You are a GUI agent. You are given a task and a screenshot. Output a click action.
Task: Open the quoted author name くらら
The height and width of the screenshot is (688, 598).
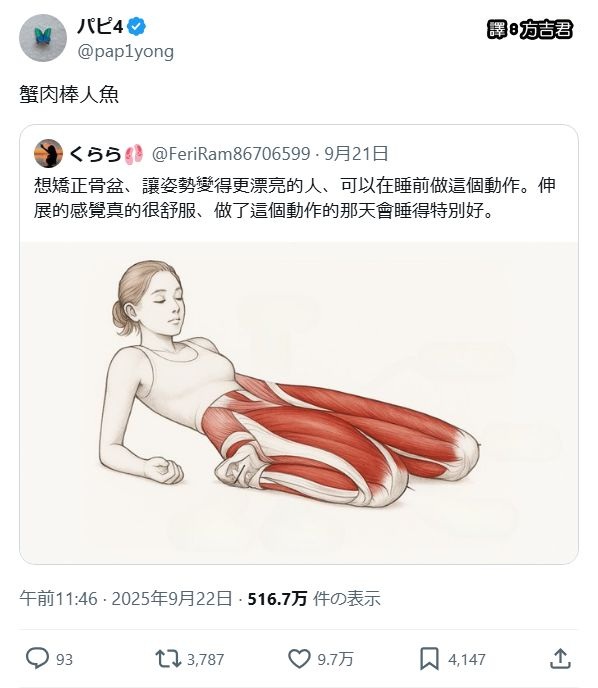tap(96, 154)
